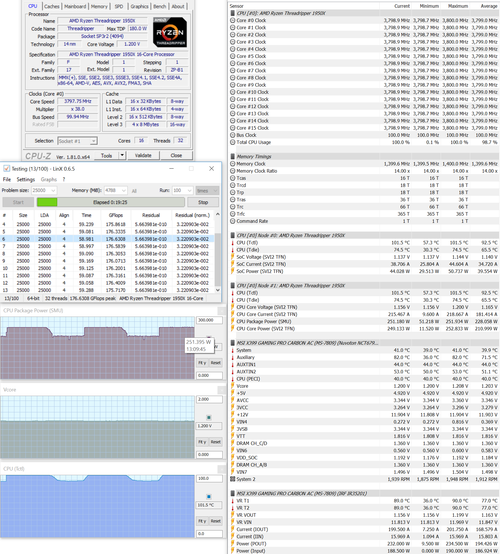Click the lightning icon beside CPU Package Power (SMU) row

pyautogui.click(x=233, y=322)
